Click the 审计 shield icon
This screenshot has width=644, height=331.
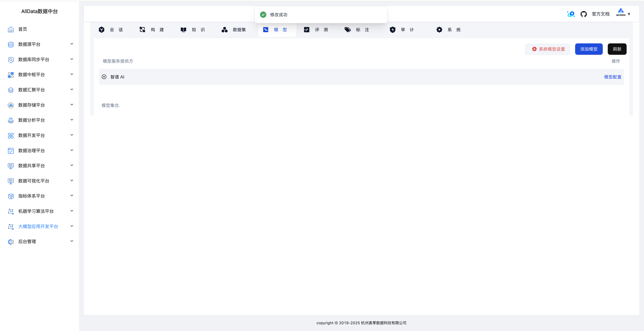coord(392,30)
